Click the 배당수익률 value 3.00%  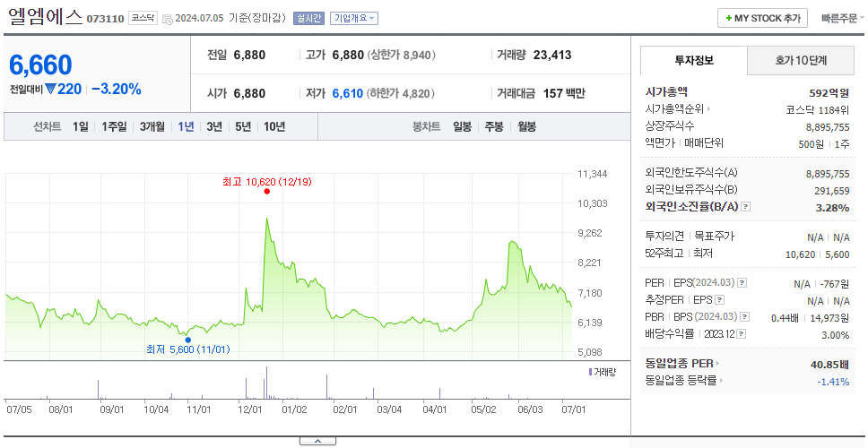click(836, 335)
